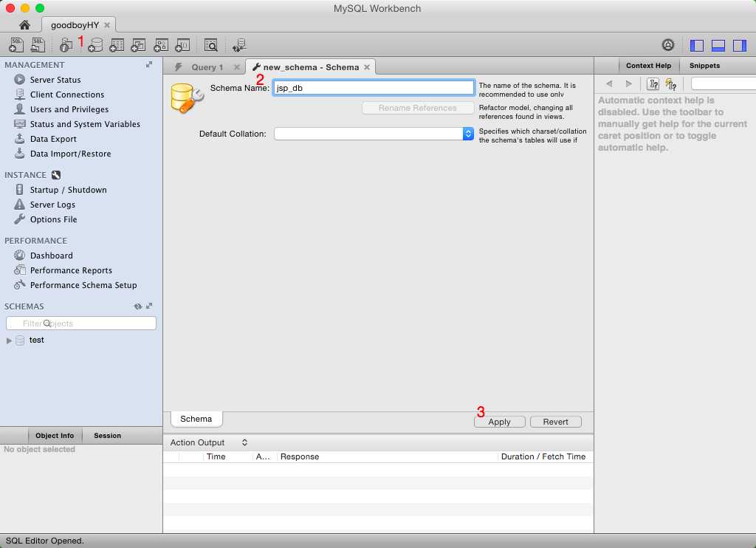The width and height of the screenshot is (756, 548).
Task: Expand the Schemas panel arrows icon
Action: pyautogui.click(x=149, y=306)
